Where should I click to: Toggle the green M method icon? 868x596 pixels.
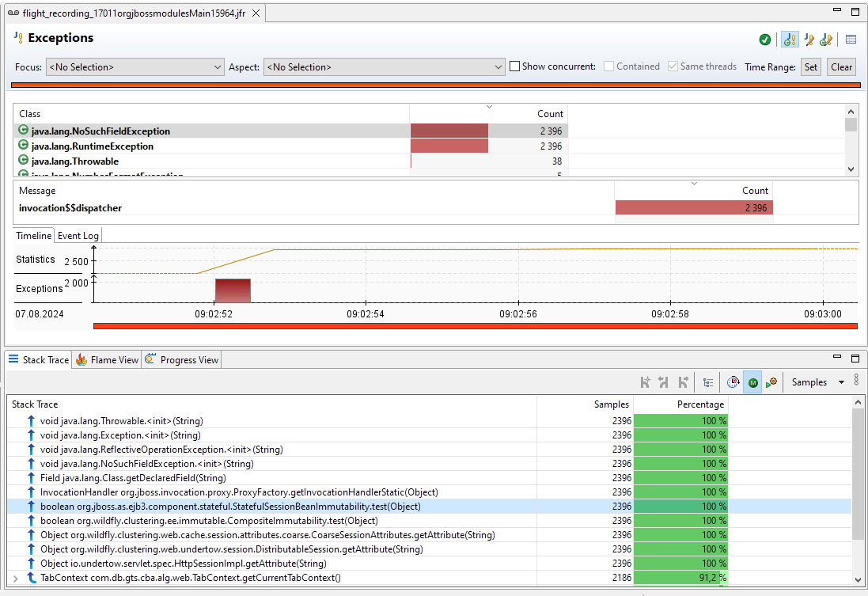[x=752, y=382]
